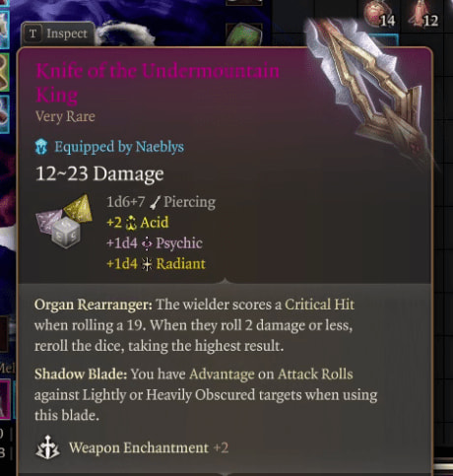Screen dimensions: 453x476
Task: Click the Piercing damage type icon
Action: point(155,202)
